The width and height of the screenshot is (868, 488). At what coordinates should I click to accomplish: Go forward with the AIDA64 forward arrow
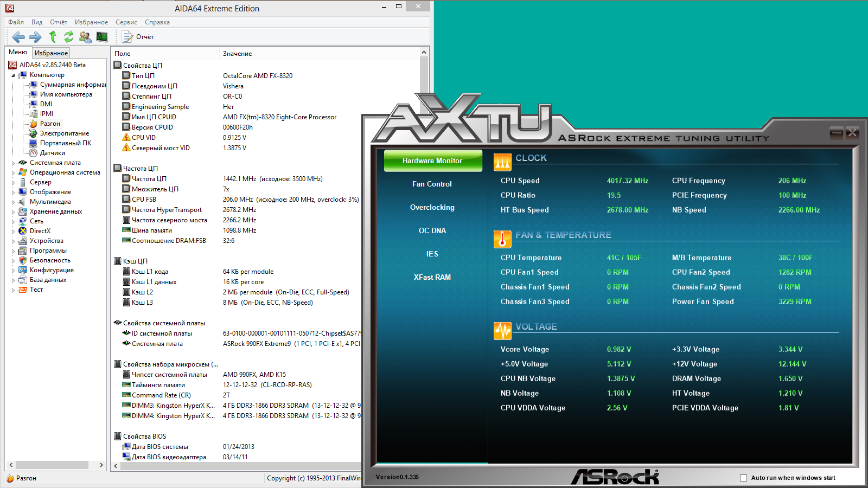coord(35,37)
